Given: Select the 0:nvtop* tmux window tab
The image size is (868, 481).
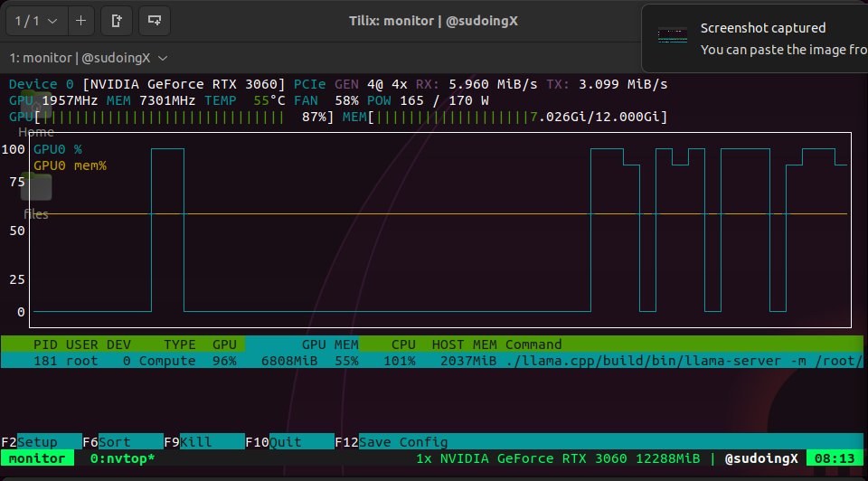Looking at the screenshot, I should point(121,458).
